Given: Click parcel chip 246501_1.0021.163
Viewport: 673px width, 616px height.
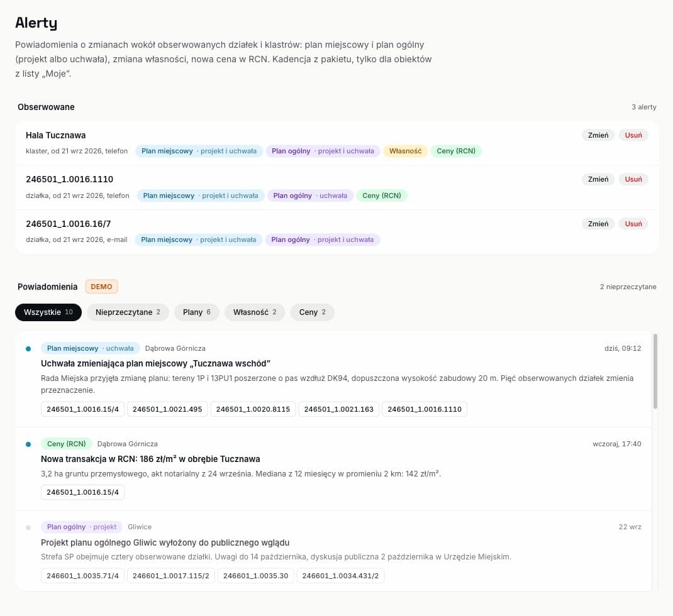Looking at the screenshot, I should pyautogui.click(x=338, y=409).
